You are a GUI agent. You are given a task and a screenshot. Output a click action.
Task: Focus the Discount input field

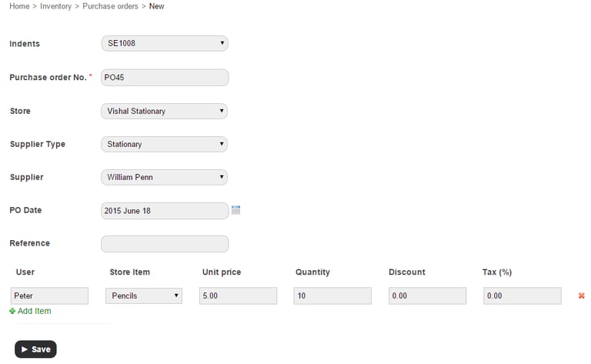(427, 296)
